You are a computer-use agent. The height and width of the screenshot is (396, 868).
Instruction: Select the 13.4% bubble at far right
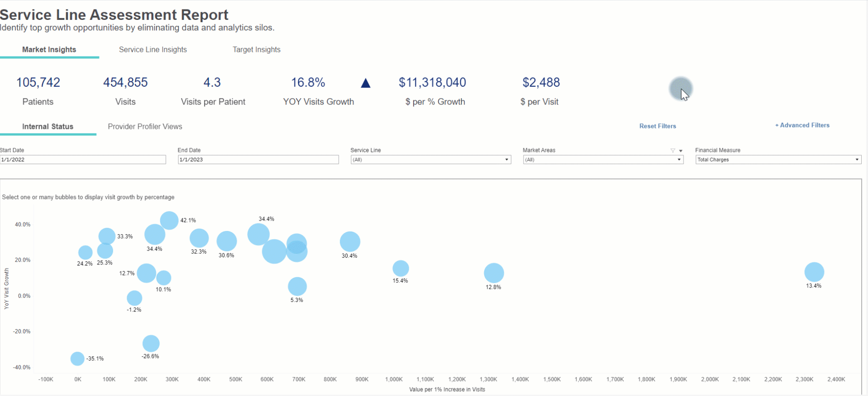coord(814,272)
